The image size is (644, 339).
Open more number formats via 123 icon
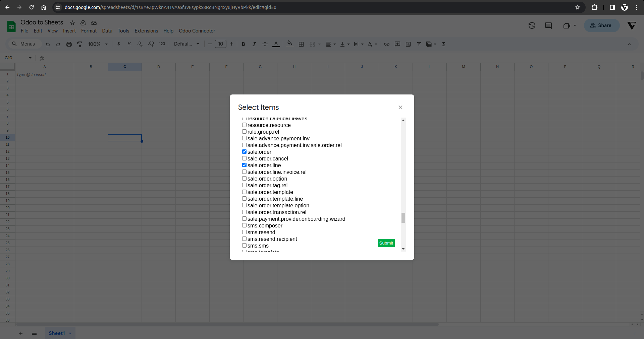(162, 44)
